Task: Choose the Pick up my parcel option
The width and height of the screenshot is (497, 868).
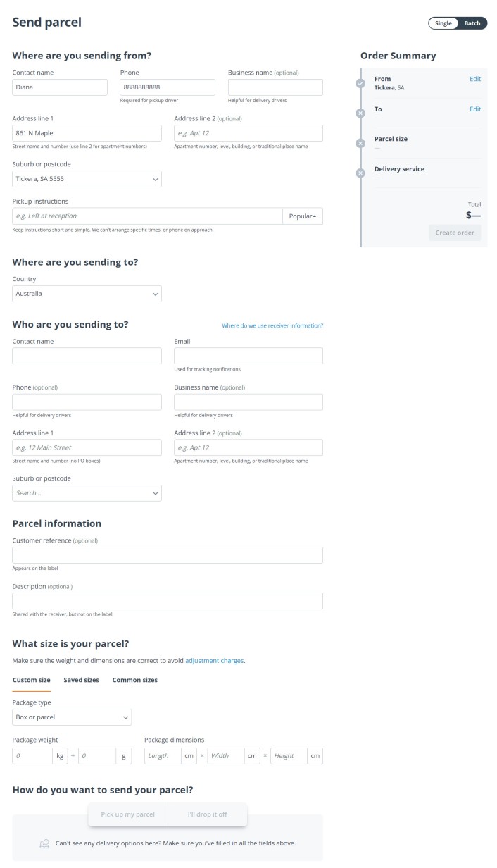Action: click(128, 814)
